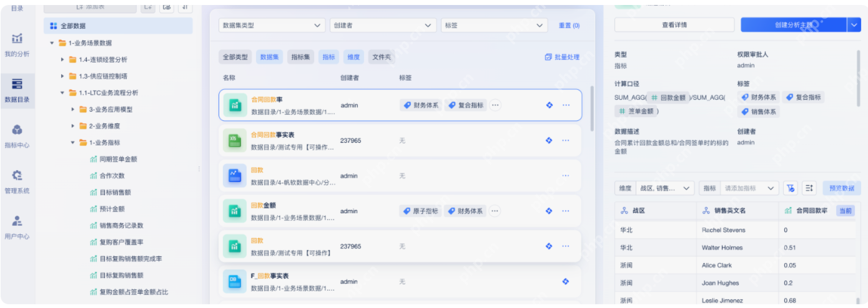The height and width of the screenshot is (308, 868).
Task: Click the result list vertical scrollbar
Action: click(592, 109)
